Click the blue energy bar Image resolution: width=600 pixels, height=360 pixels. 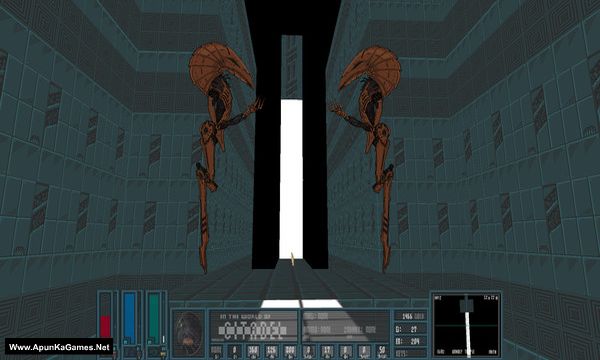click(x=129, y=318)
